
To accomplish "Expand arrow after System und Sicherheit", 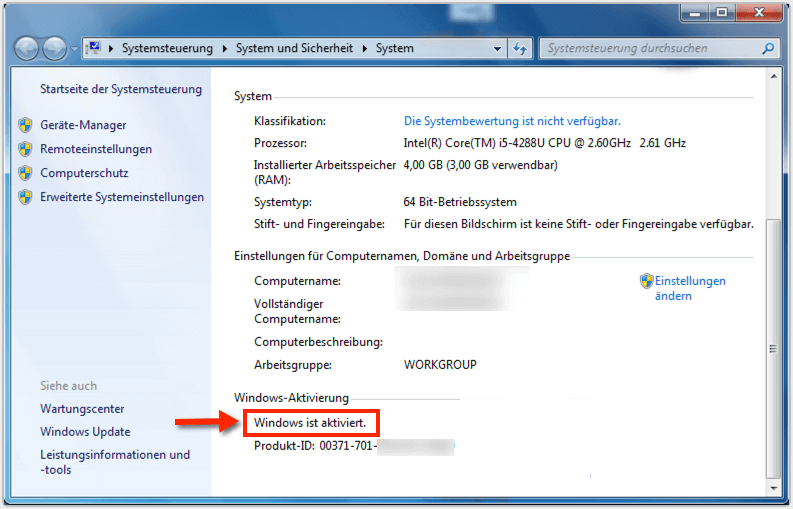I will click(365, 49).
